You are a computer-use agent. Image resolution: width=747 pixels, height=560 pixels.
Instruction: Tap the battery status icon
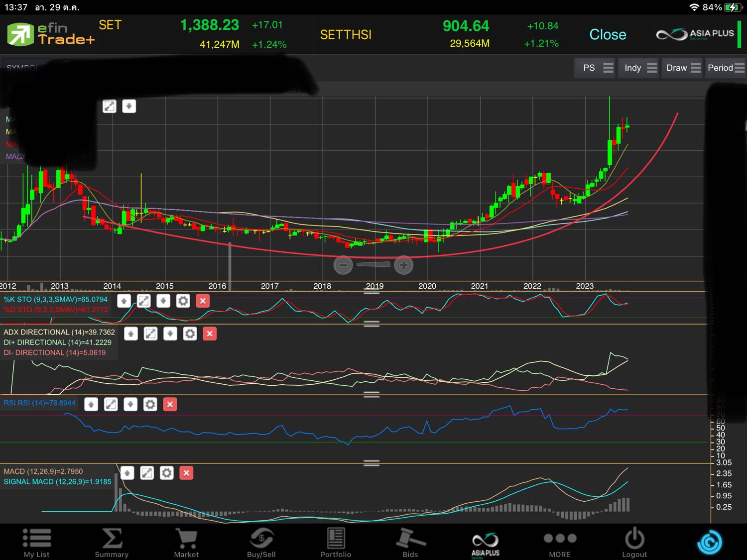click(x=733, y=7)
